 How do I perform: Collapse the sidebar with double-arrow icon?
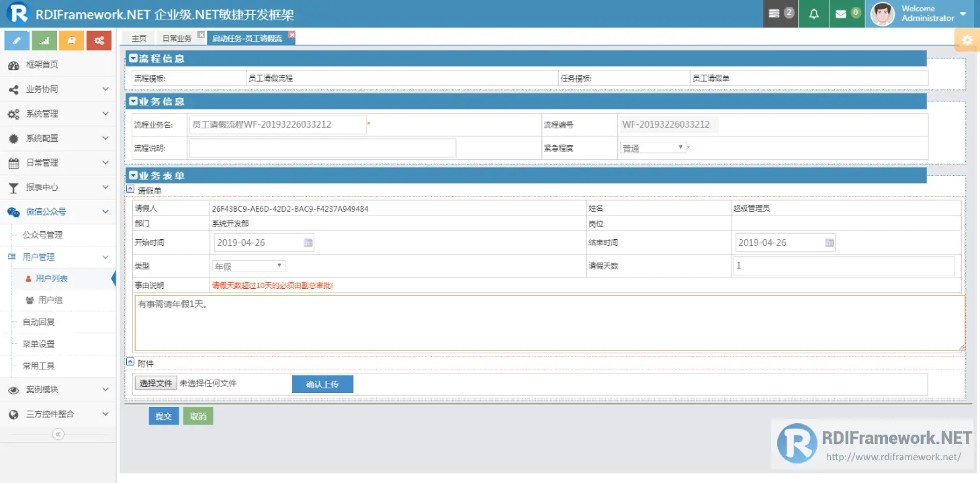point(58,435)
